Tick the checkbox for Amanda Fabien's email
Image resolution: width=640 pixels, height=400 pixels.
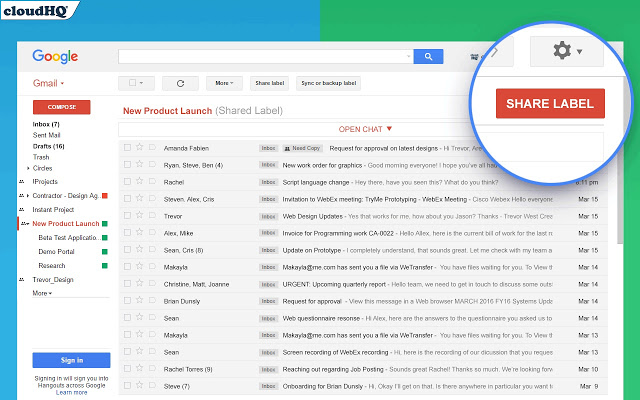(127, 147)
